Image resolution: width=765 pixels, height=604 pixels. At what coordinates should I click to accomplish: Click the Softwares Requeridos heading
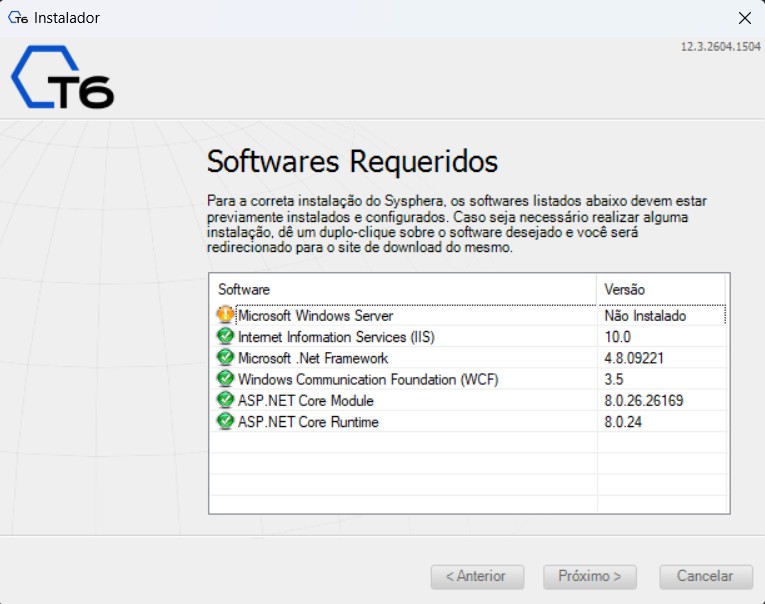(352, 161)
